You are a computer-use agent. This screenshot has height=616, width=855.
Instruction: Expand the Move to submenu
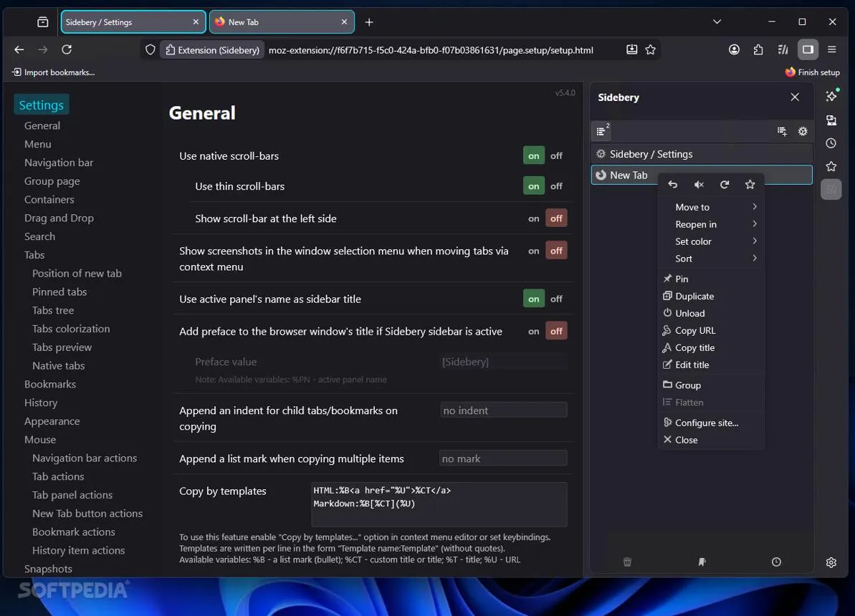click(x=710, y=207)
